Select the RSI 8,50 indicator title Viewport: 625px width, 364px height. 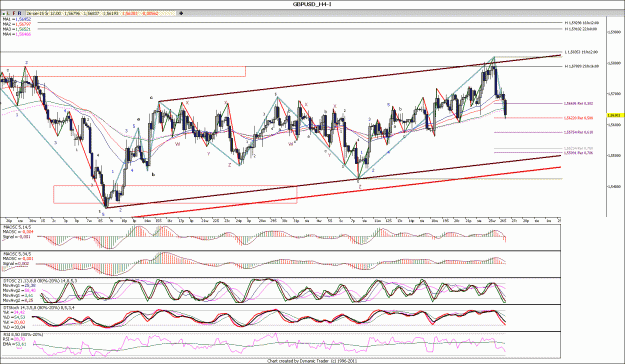coord(23,334)
